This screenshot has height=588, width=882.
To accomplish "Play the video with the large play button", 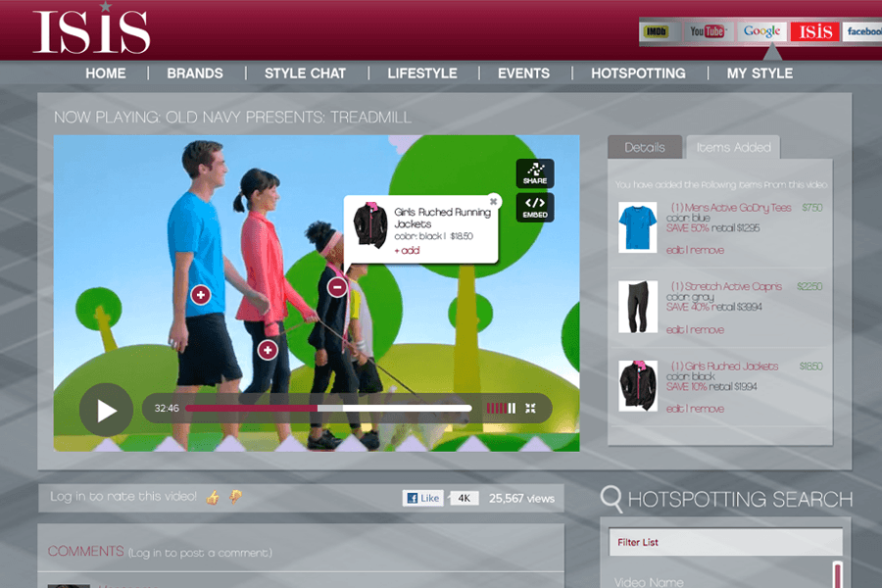I will pos(106,411).
